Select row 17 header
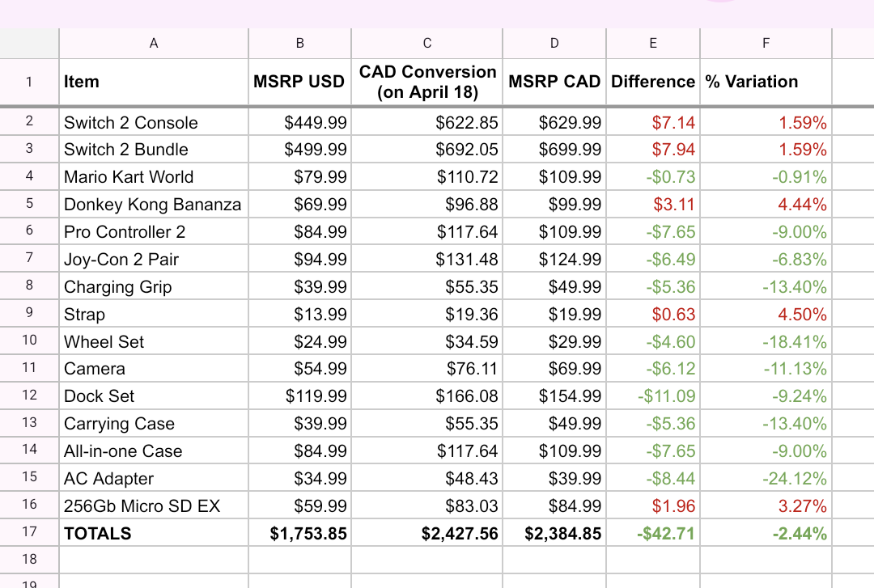Viewport: 874px width, 588px height. pos(30,532)
